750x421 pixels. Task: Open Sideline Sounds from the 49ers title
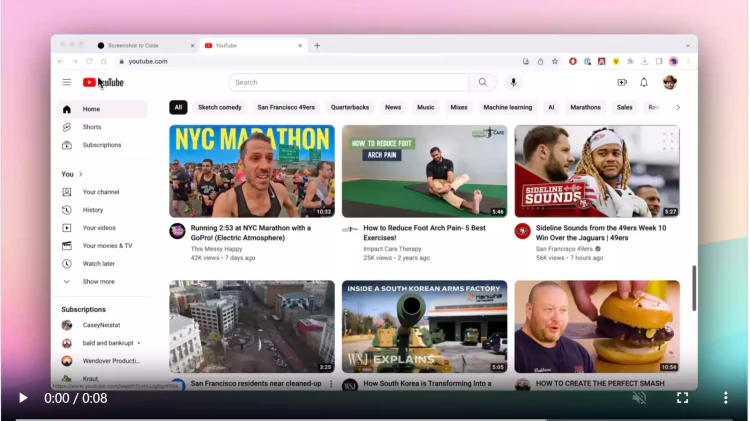coord(601,233)
